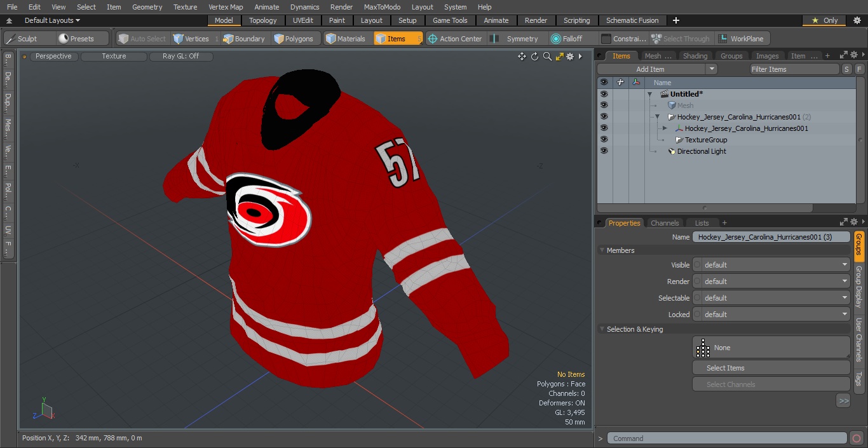Click the viewport zoom magnifier icon
The image size is (868, 448).
coord(547,57)
